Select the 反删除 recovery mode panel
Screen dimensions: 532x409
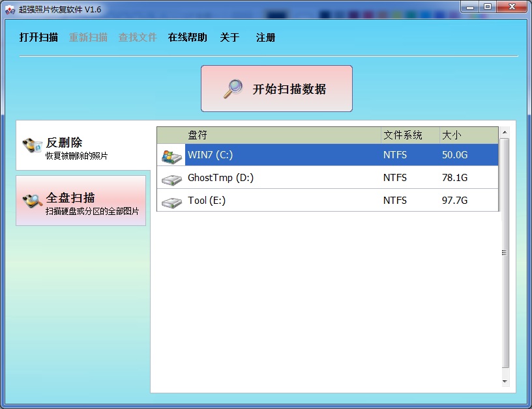83,147
